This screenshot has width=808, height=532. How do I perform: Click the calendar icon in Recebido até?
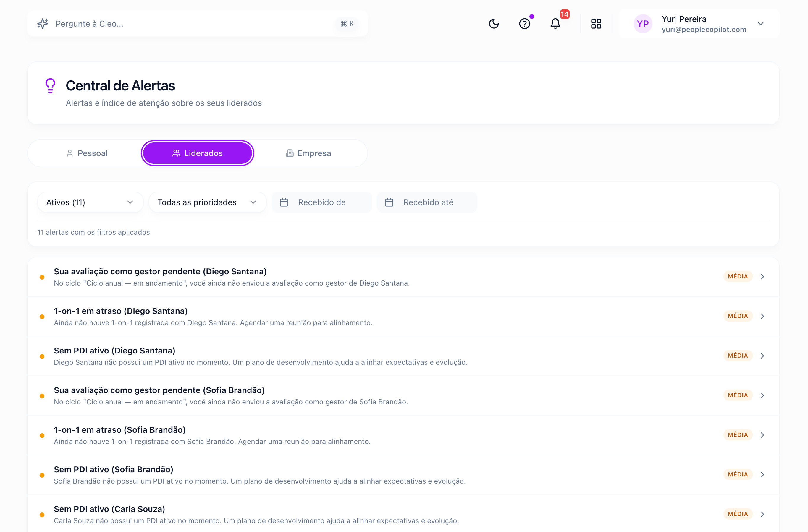[389, 202]
